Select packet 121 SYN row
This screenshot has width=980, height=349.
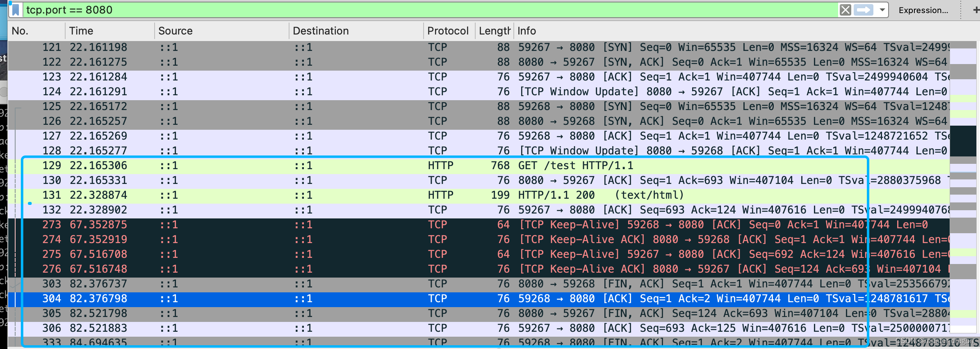[x=479, y=48]
